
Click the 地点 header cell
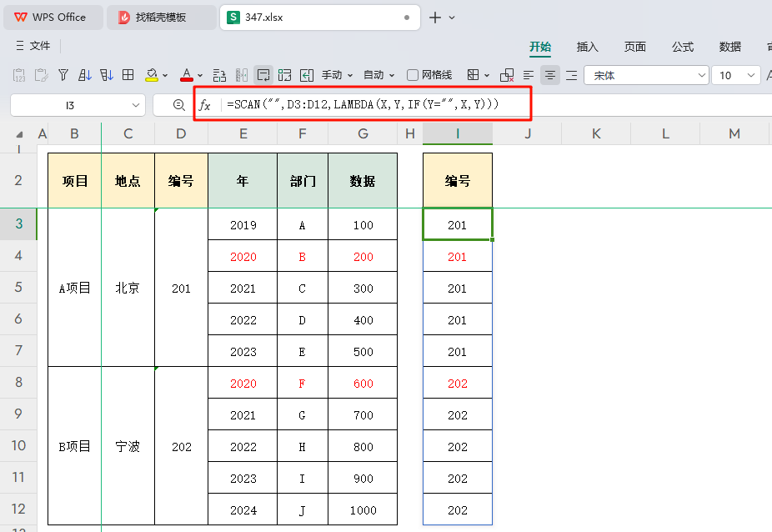tap(128, 181)
